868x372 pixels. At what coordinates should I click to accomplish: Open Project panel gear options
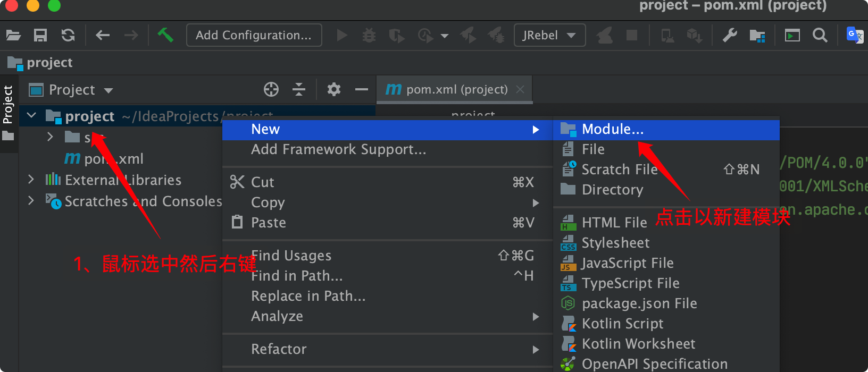(333, 89)
